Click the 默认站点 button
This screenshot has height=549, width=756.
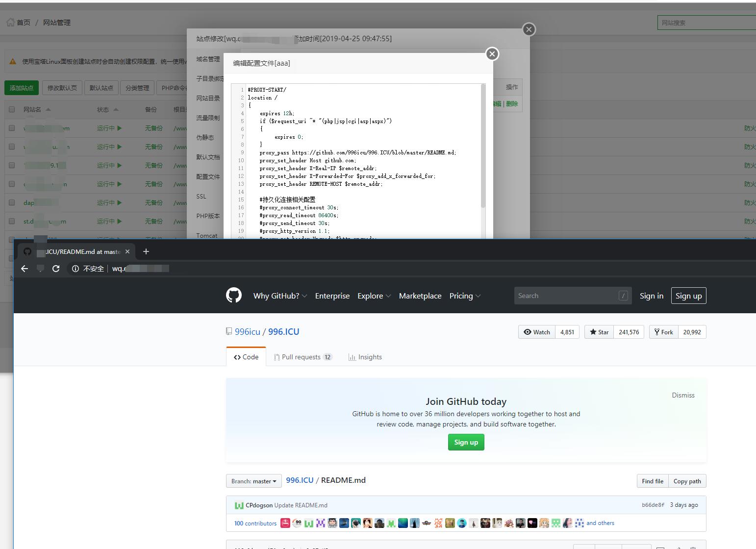pos(101,88)
